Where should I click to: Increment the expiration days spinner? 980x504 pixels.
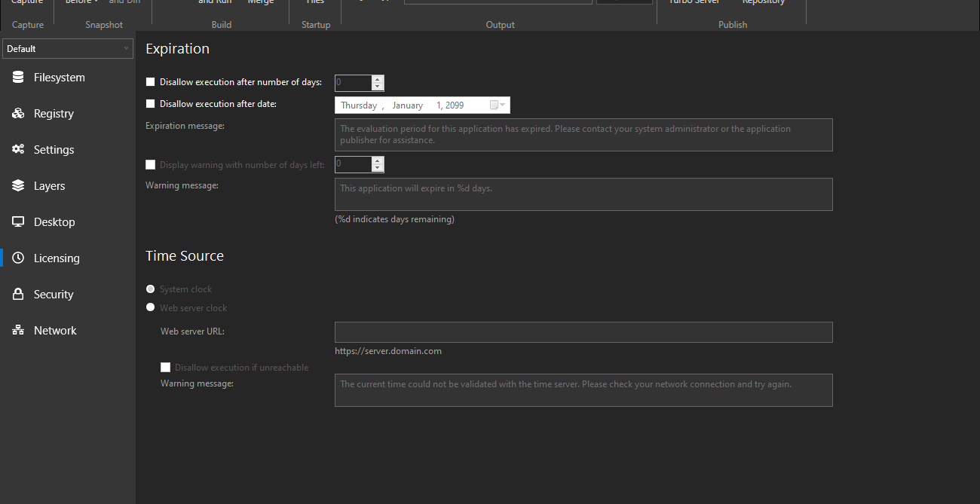point(378,78)
